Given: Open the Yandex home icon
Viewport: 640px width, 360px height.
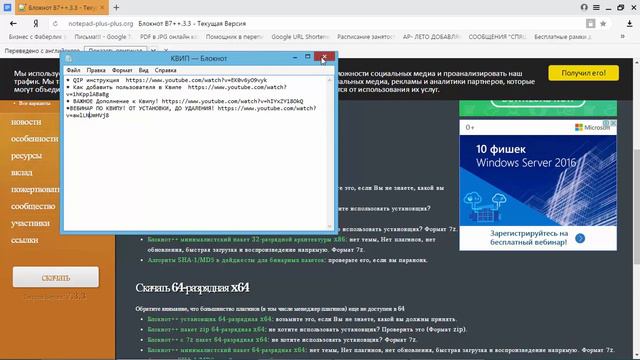Looking at the screenshot, I should click(x=36, y=24).
